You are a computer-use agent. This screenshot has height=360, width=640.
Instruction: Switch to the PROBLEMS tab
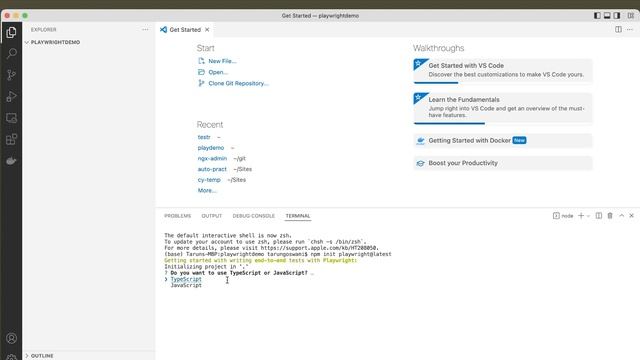coord(178,216)
